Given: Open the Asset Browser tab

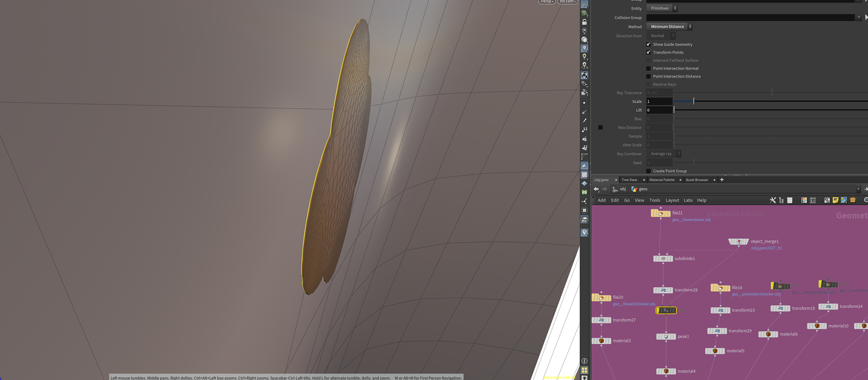Looking at the screenshot, I should 697,180.
